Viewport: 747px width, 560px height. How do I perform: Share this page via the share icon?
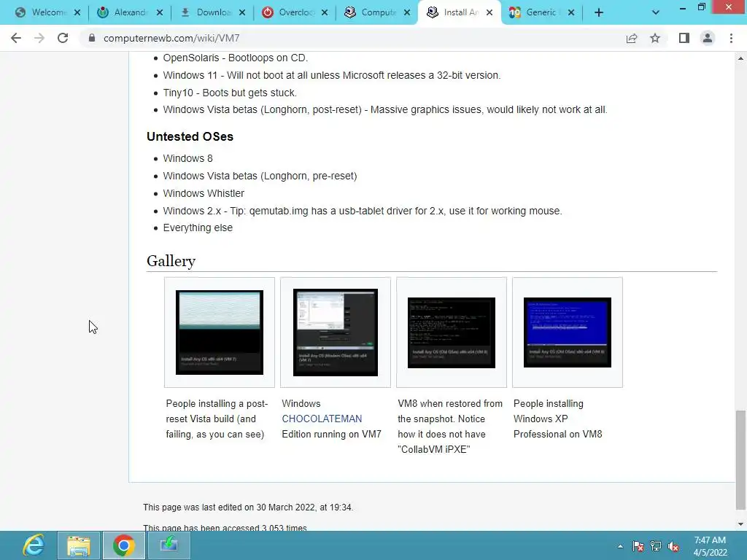point(632,38)
